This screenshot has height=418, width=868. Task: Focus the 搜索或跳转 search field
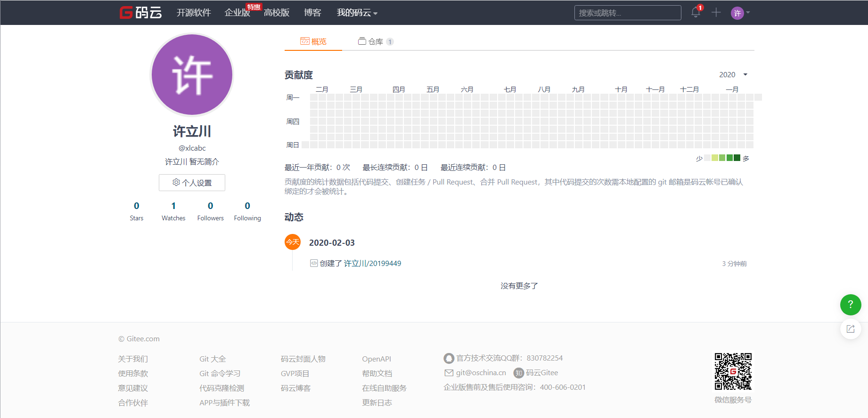pos(628,13)
